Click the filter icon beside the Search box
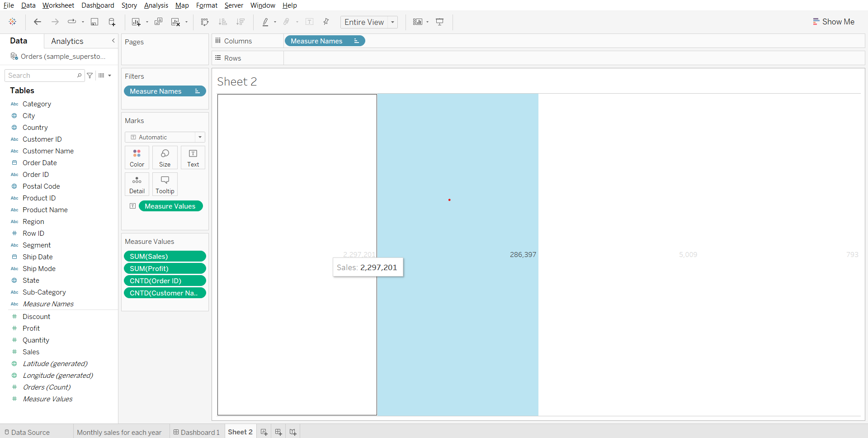This screenshot has width=868, height=438. pyautogui.click(x=90, y=76)
